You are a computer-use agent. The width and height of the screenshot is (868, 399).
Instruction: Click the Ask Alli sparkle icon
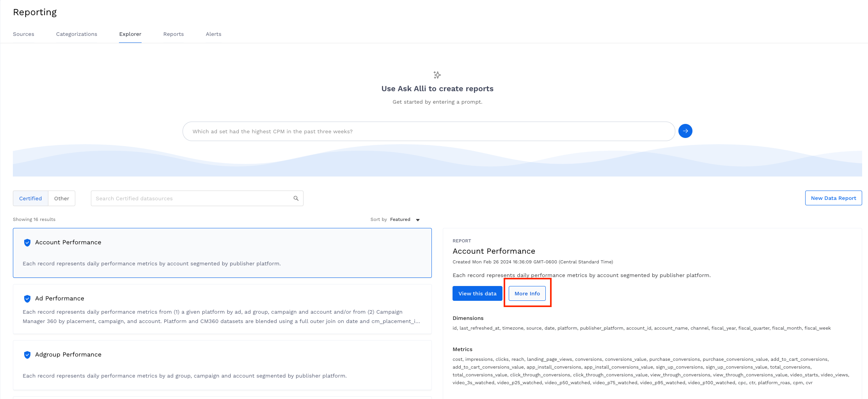[437, 75]
